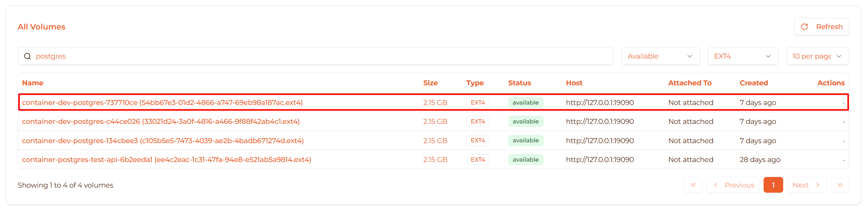Click available status badge of last row
The width and height of the screenshot is (868, 210).
(525, 160)
